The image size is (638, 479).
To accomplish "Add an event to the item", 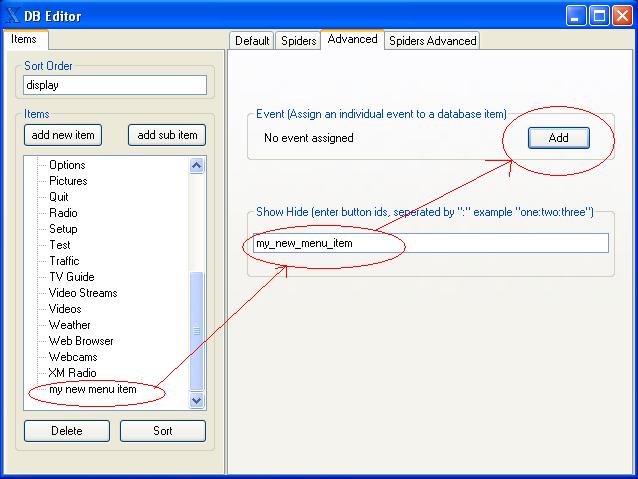I will click(559, 138).
